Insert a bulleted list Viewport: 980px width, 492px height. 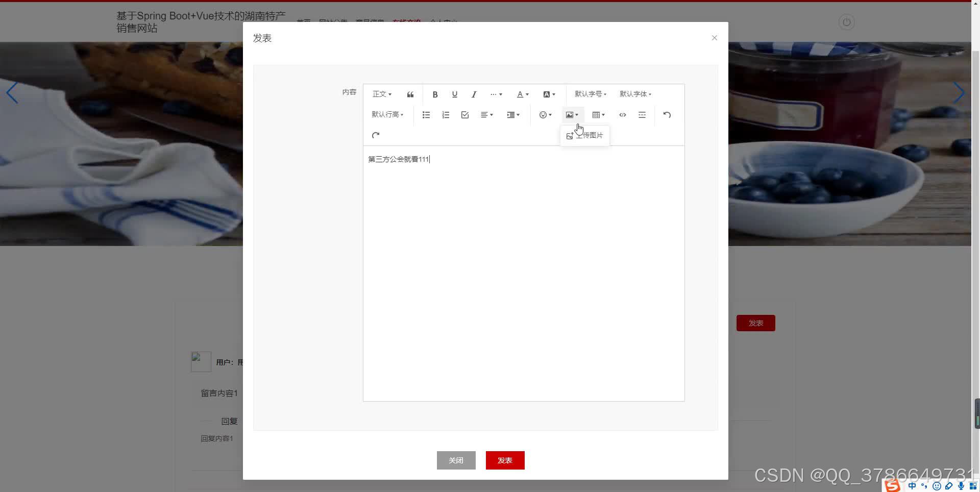(x=426, y=115)
